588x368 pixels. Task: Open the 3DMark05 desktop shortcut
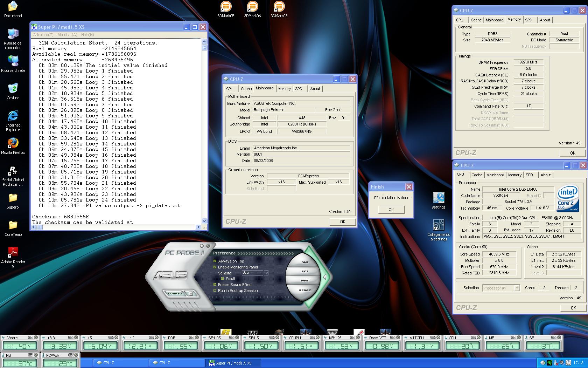(226, 9)
